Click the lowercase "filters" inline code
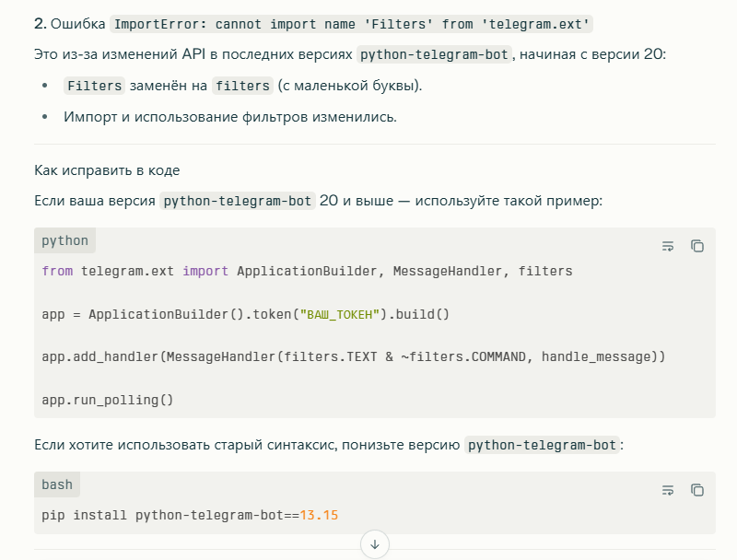737x560 pixels. coord(242,86)
